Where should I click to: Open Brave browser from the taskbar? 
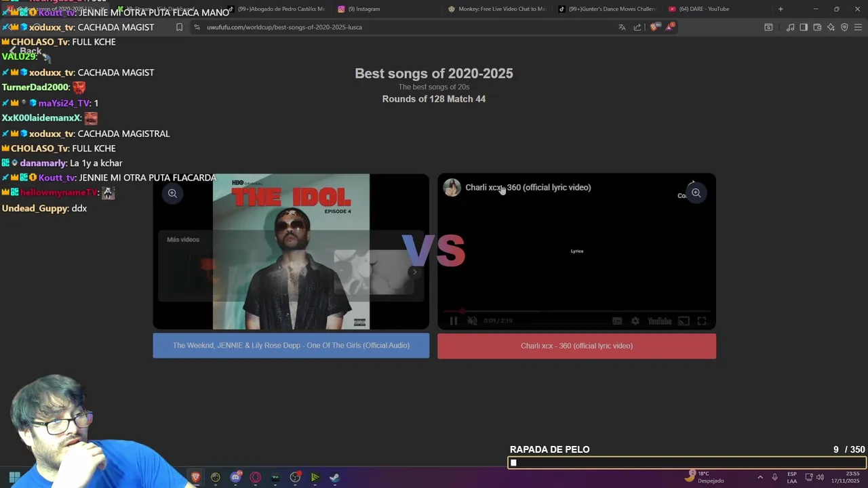coord(196,477)
